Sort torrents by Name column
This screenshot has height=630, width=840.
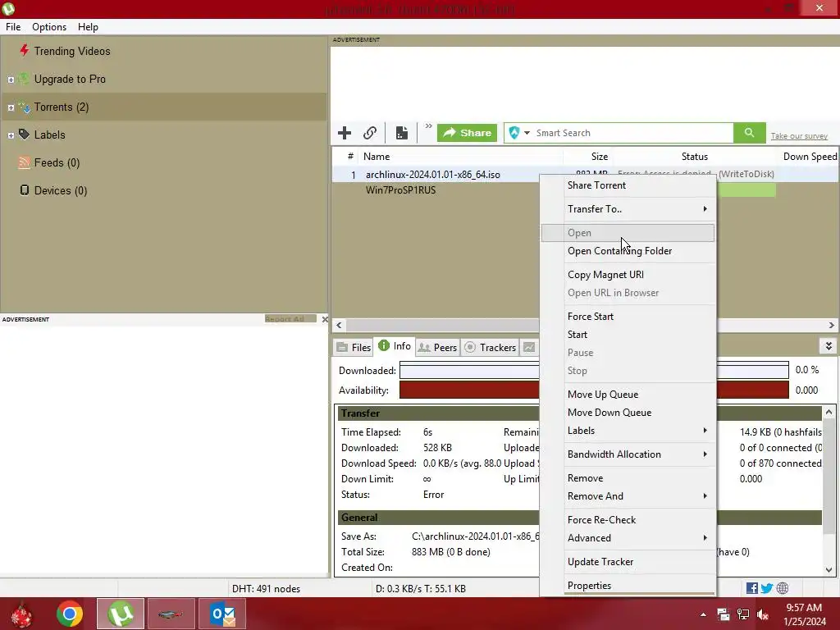coord(461,157)
